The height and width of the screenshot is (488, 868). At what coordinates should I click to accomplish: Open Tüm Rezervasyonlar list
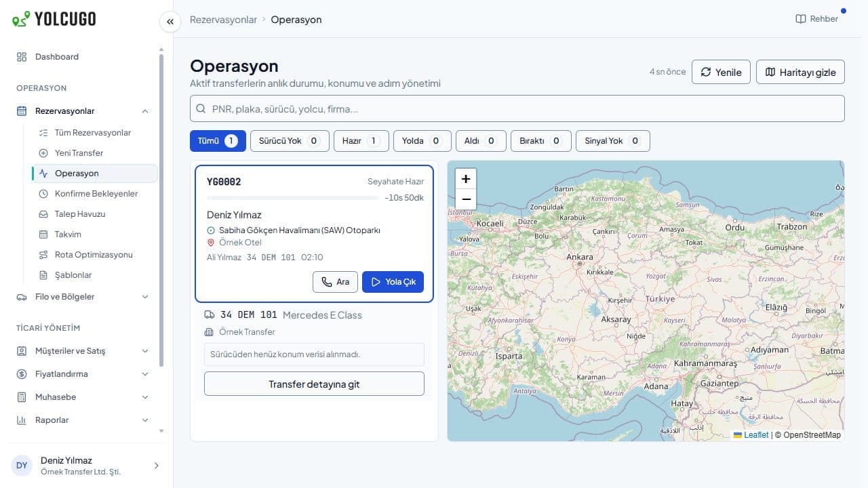[x=93, y=133]
